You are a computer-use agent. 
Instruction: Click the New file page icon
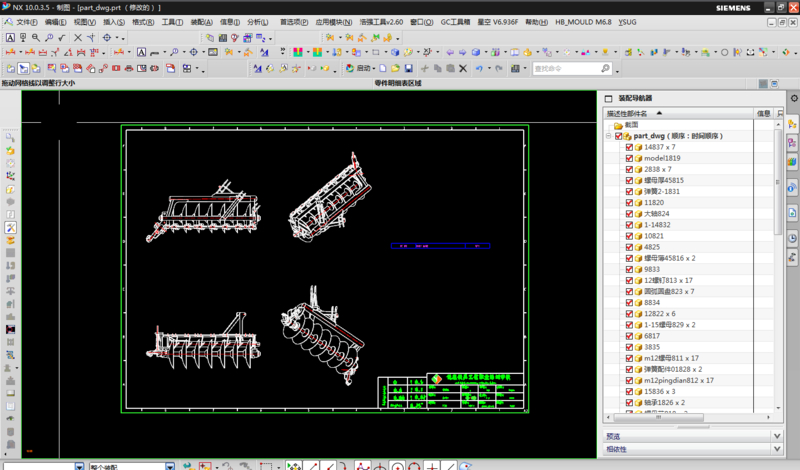383,68
